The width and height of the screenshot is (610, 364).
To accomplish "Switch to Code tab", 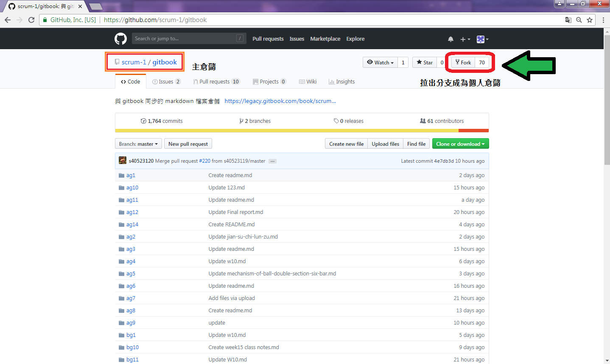I will pos(131,82).
